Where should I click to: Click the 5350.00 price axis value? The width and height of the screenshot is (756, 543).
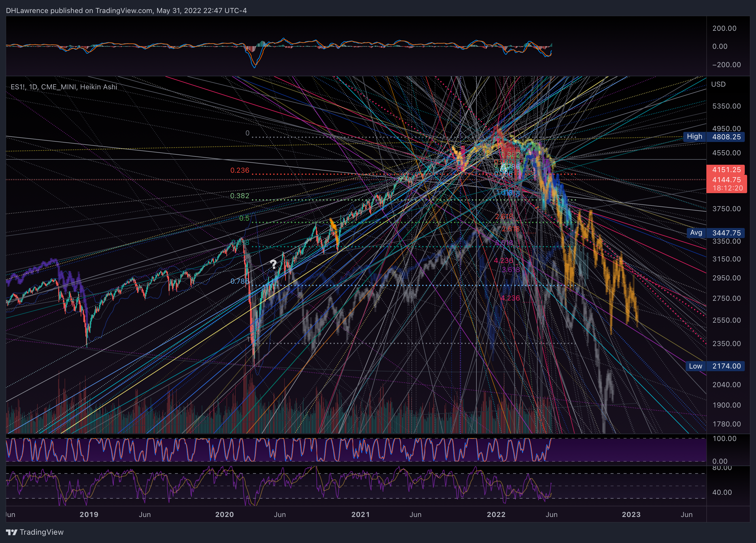(726, 106)
